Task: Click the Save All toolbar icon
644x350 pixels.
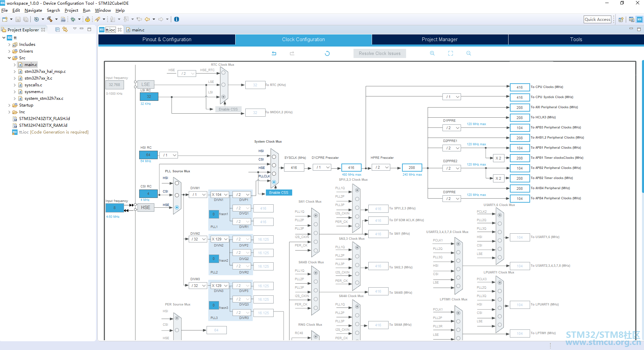Action: click(26, 19)
